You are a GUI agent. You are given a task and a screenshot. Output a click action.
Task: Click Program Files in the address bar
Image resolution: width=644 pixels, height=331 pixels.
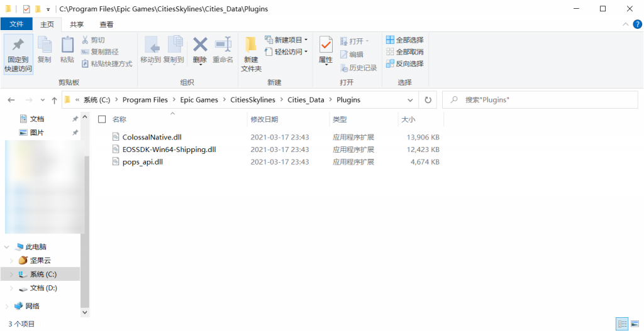click(145, 100)
